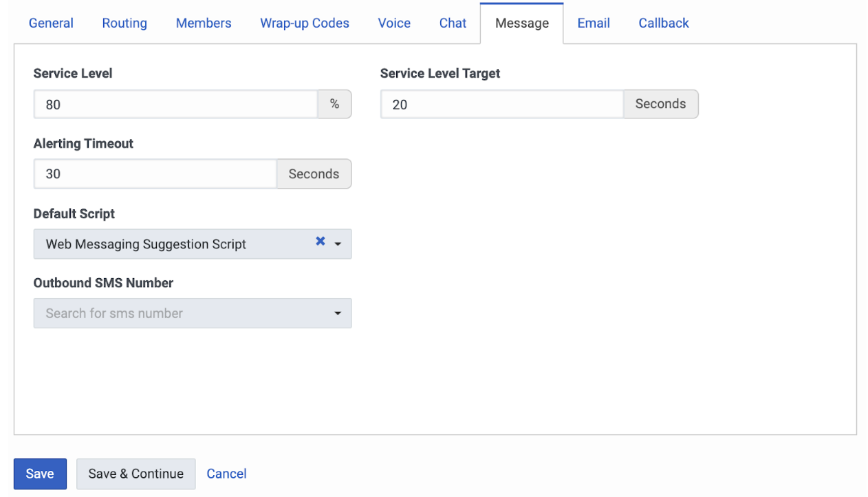The image size is (868, 497).
Task: Click the Seconds unit beside Service Level Target
Action: click(661, 105)
